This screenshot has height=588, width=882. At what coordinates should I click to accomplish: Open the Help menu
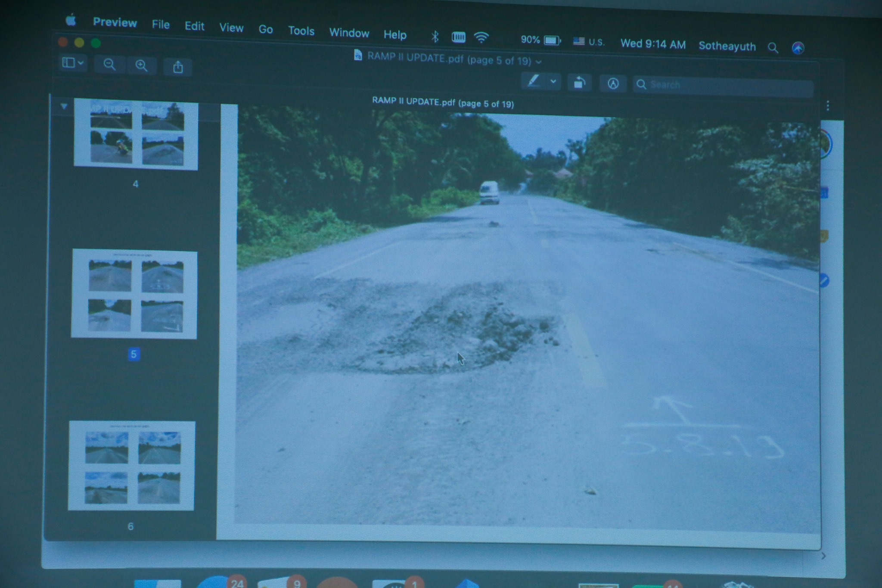point(395,34)
